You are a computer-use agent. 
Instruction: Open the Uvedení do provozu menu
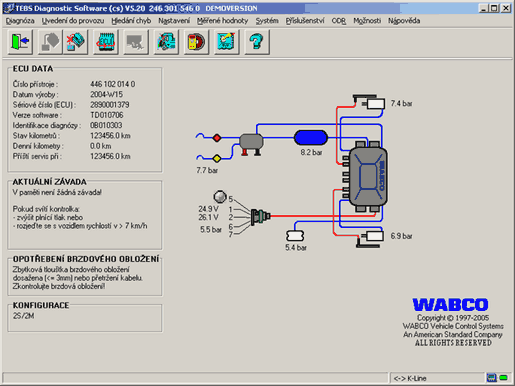[x=73, y=21]
